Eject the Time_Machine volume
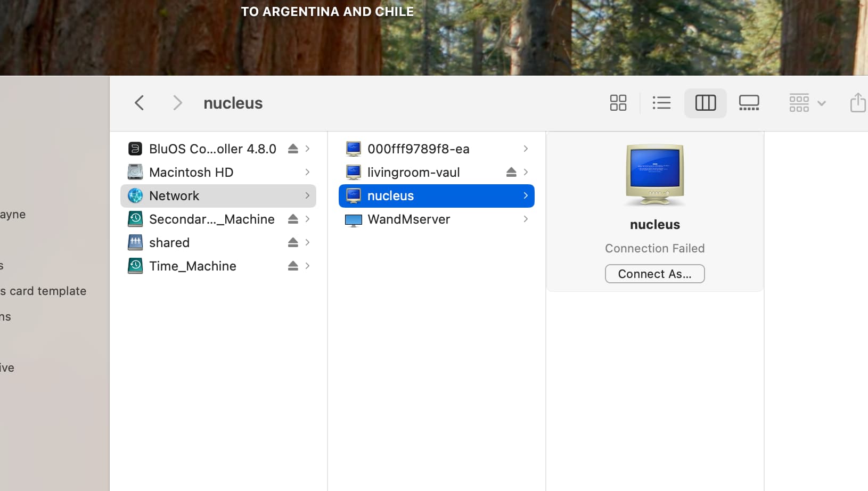This screenshot has width=868, height=491. [293, 266]
